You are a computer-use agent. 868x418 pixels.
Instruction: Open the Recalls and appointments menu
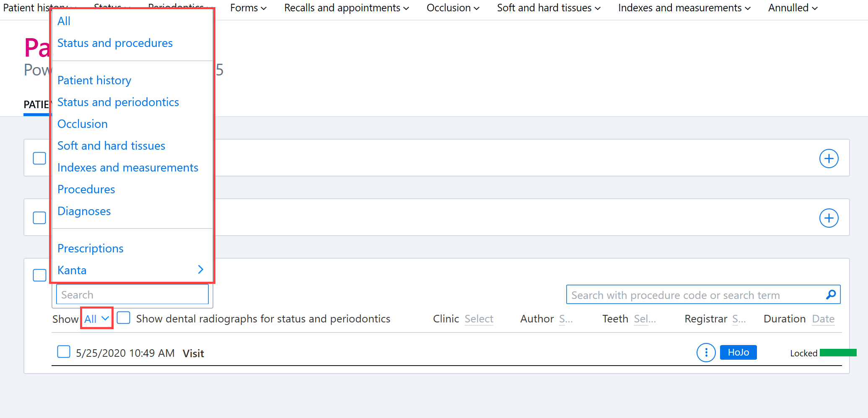tap(346, 8)
